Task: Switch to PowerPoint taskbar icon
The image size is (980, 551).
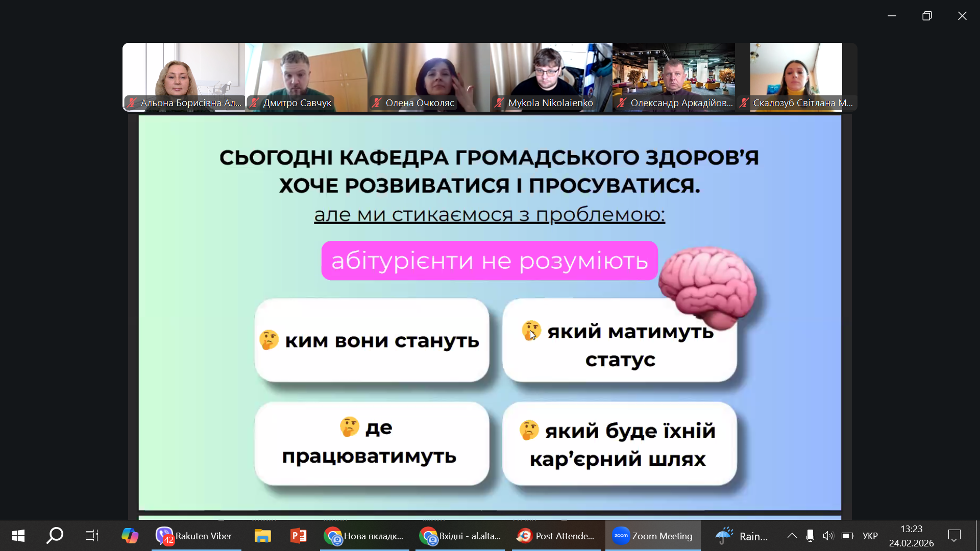Action: 298,536
